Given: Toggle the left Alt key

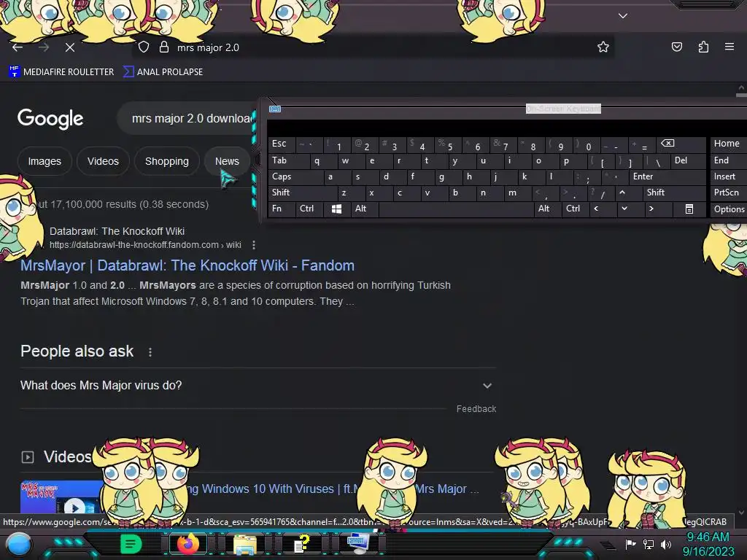Looking at the screenshot, I should (x=365, y=209).
